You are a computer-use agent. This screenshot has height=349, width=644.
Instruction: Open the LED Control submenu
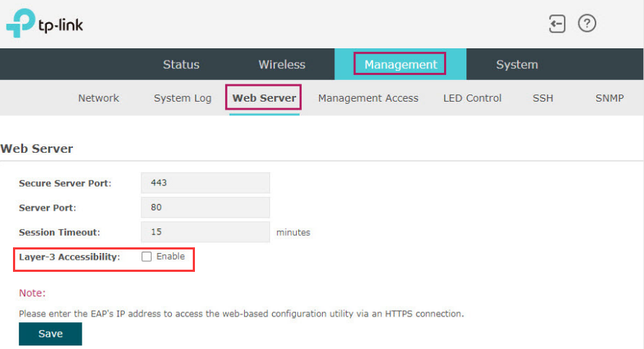coord(472,98)
